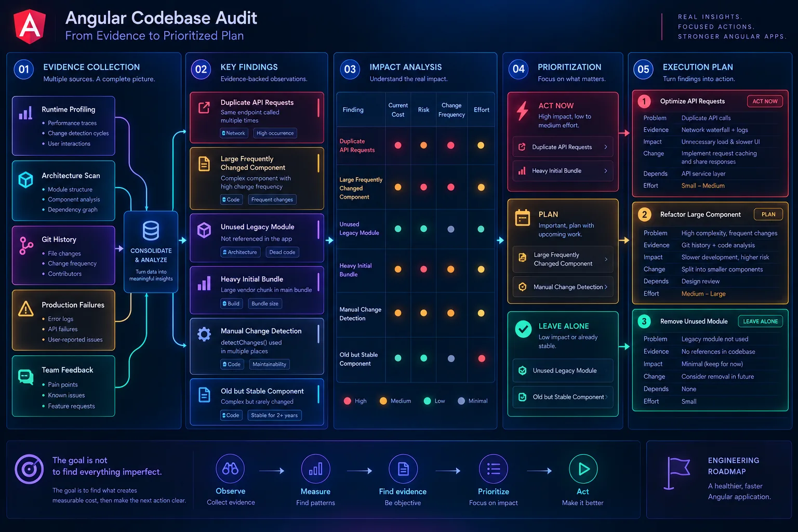This screenshot has width=798, height=532.
Task: Click the Observe binoculars icon
Action: (x=230, y=469)
